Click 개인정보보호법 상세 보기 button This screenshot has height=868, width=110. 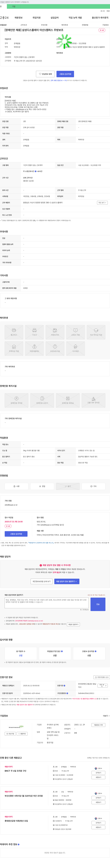[x=41, y=582]
